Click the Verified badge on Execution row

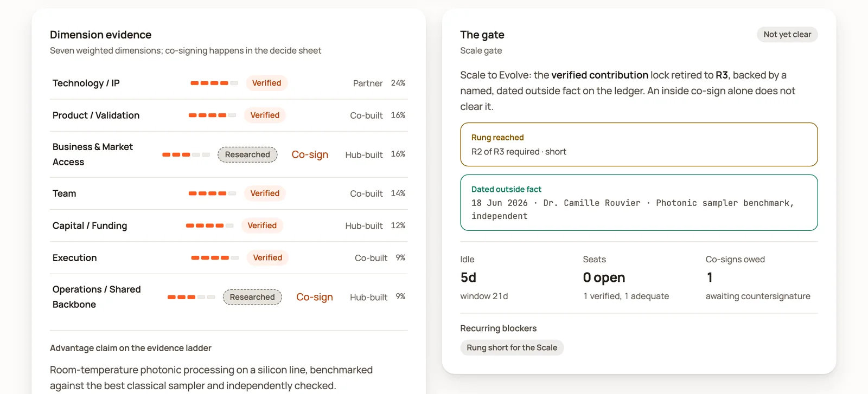267,258
